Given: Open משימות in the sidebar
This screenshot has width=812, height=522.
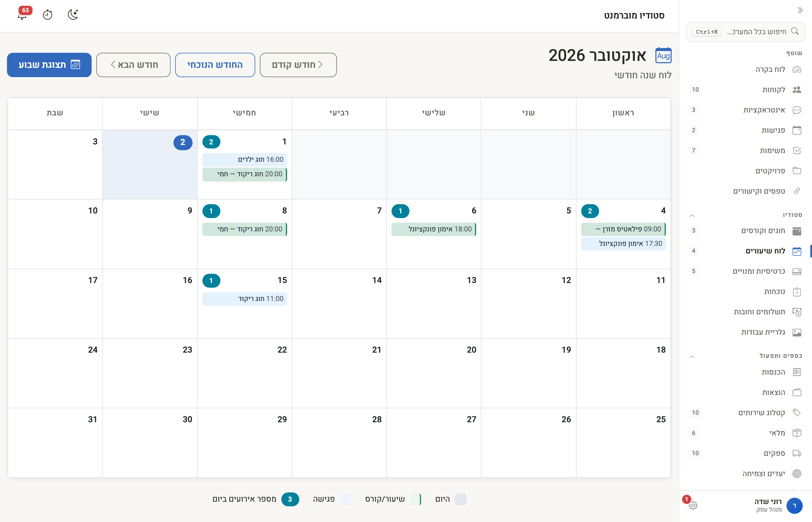Looking at the screenshot, I should (745, 151).
